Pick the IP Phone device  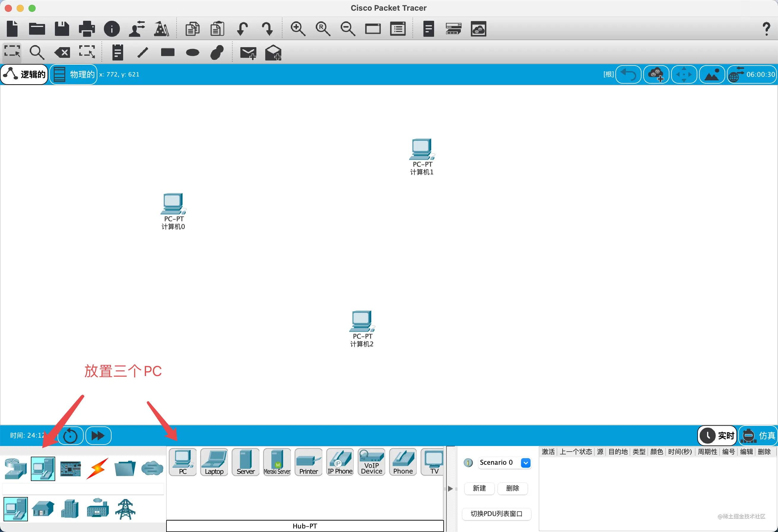pos(340,462)
